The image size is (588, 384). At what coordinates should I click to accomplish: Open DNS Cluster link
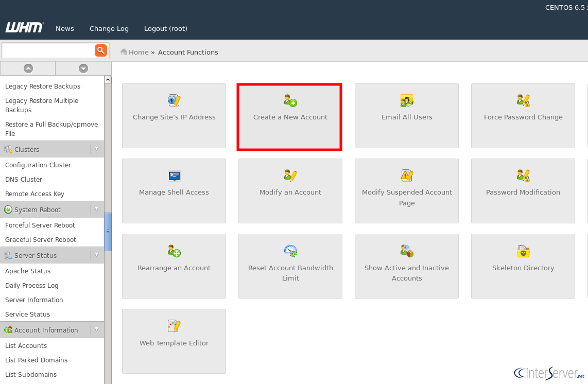[x=24, y=179]
